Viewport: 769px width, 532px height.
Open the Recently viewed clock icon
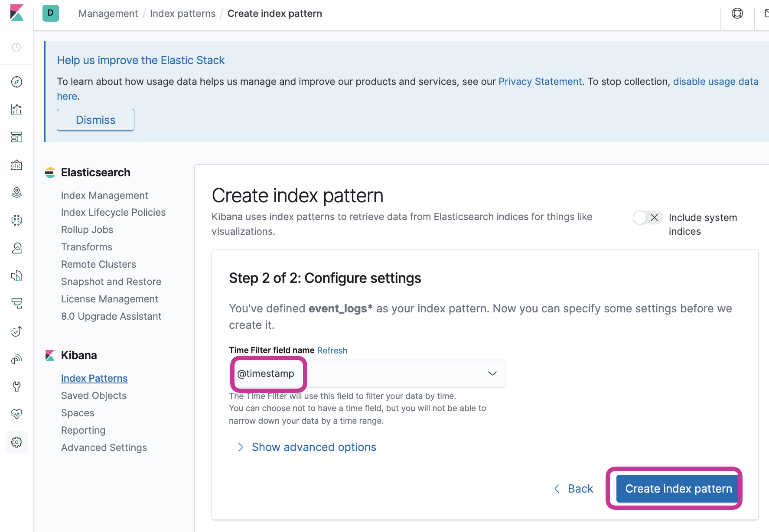tap(16, 47)
